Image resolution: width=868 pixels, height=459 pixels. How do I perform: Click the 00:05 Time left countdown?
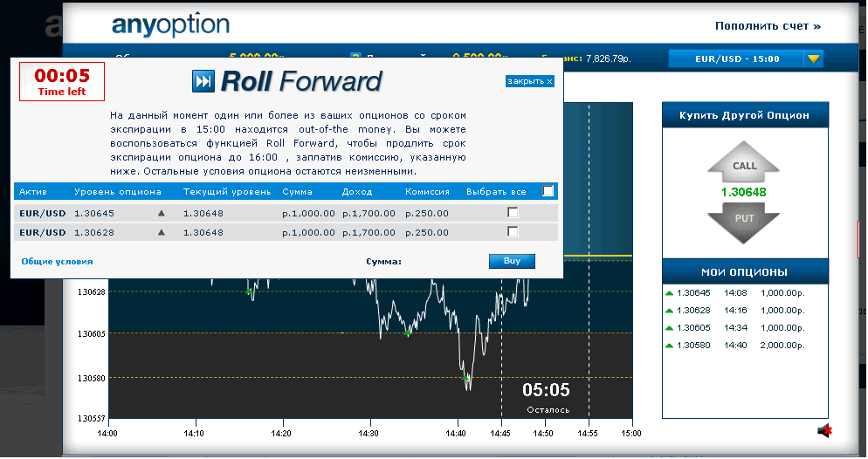[x=62, y=81]
